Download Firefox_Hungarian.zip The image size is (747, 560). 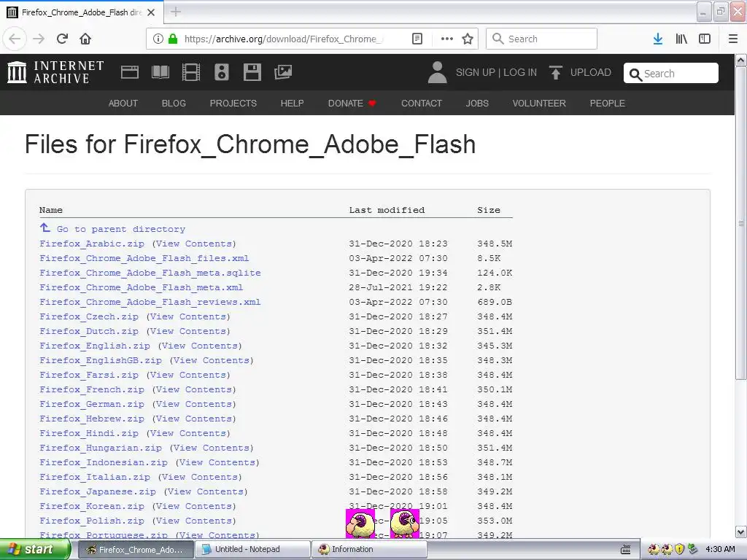[101, 448]
